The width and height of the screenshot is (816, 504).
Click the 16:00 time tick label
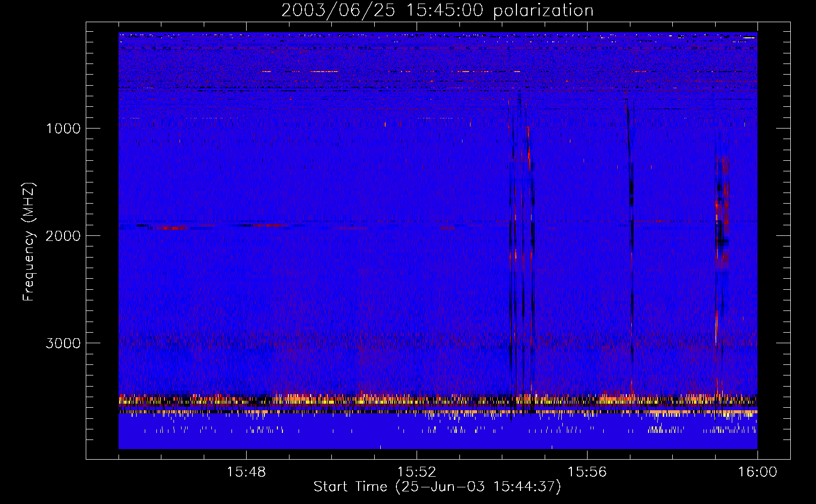(x=757, y=472)
